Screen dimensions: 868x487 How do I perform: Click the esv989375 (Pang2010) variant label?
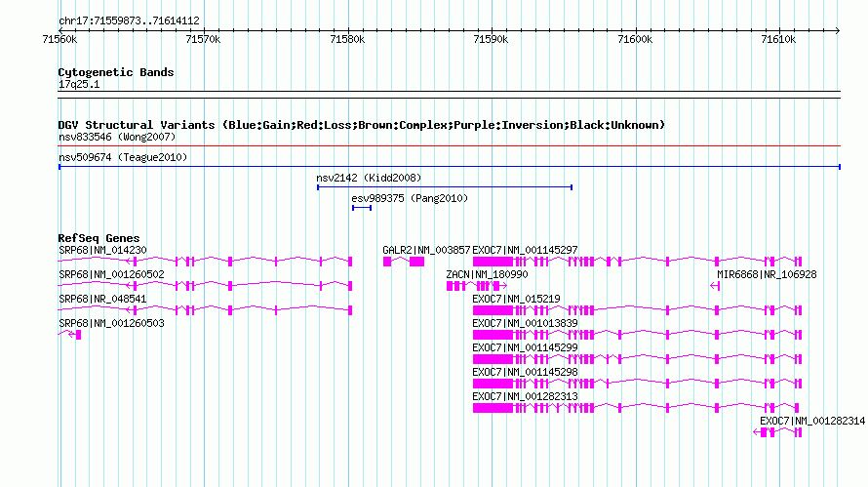point(410,198)
